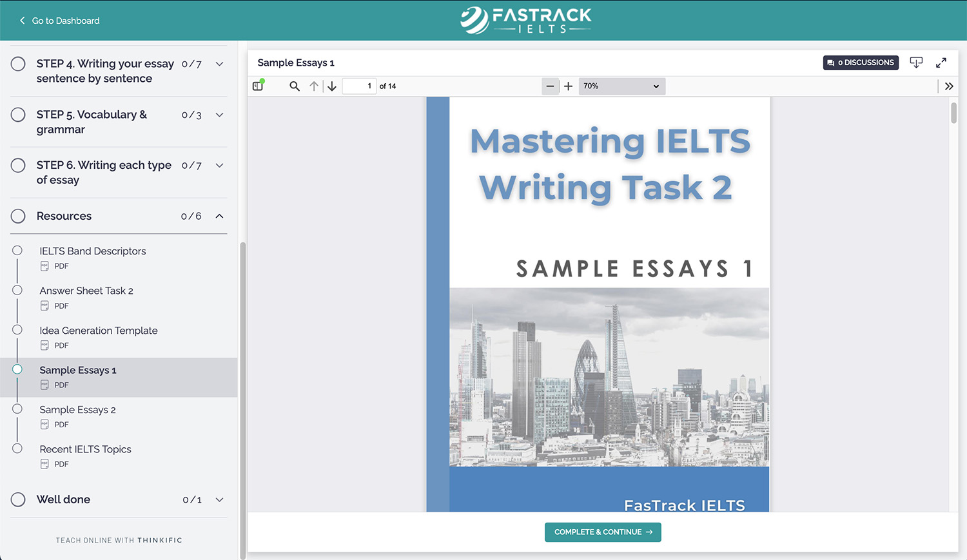Toggle Well done completion circle
The image size is (967, 560).
18,499
